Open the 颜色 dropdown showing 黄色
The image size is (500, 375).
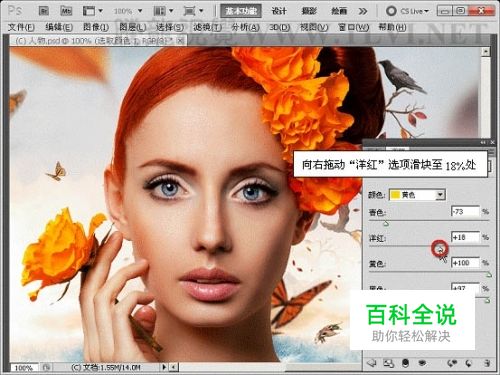(417, 195)
